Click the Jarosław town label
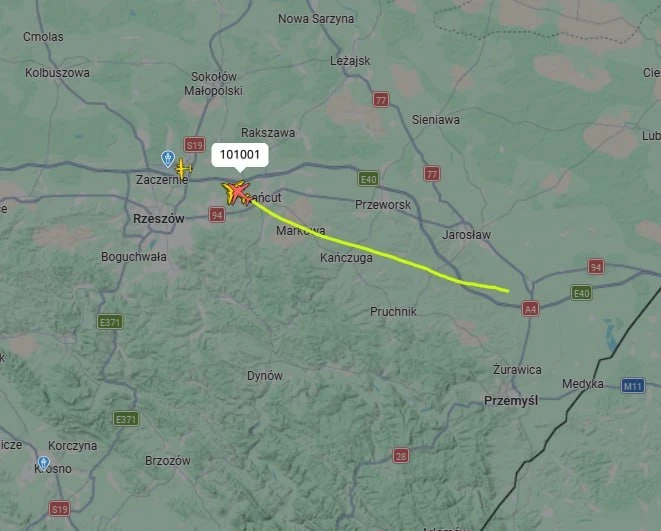 (x=466, y=235)
